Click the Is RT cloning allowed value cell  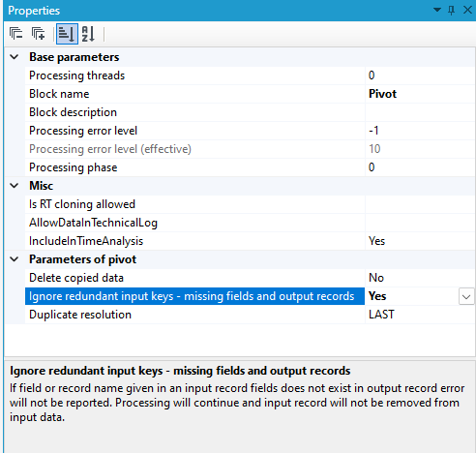coord(420,204)
